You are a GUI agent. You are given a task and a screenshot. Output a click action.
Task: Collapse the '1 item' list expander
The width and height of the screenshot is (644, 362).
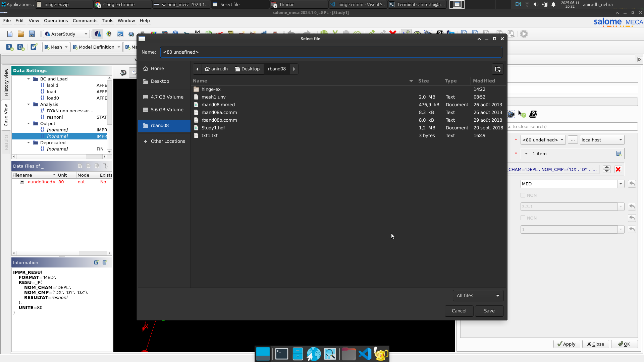click(526, 154)
